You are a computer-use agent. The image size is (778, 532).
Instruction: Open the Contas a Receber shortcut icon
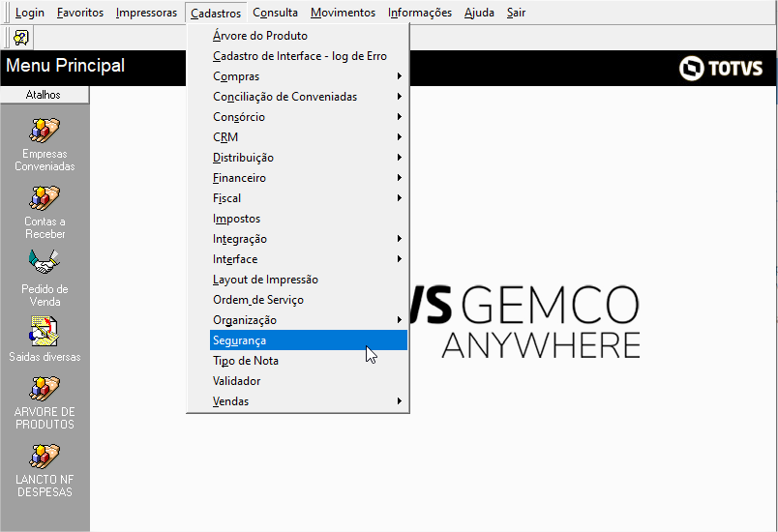(45, 198)
